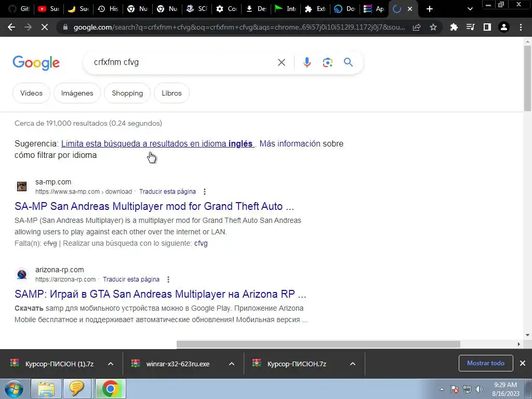
Task: Open the options dots for the arizona-rp.com result
Action: click(x=168, y=280)
